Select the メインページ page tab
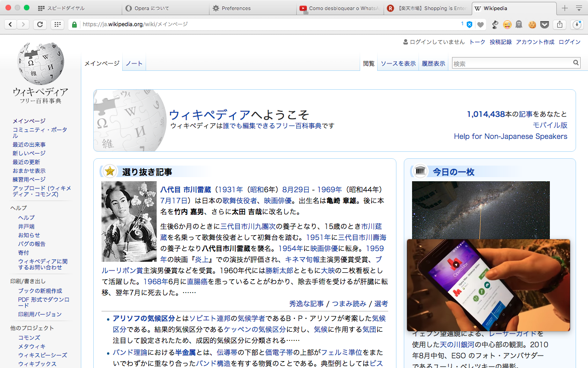Screen dimensions: 588x368 click(x=102, y=63)
